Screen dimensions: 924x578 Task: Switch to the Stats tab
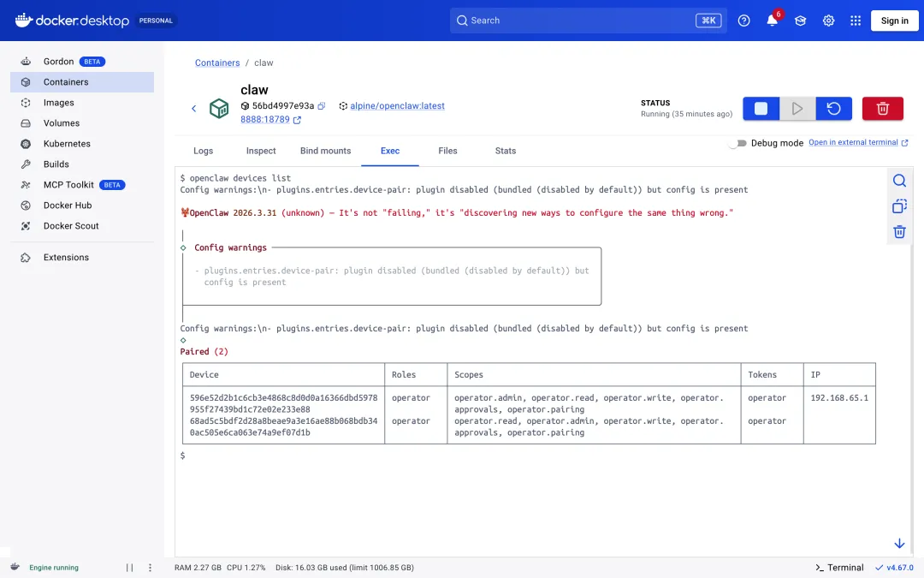point(506,151)
